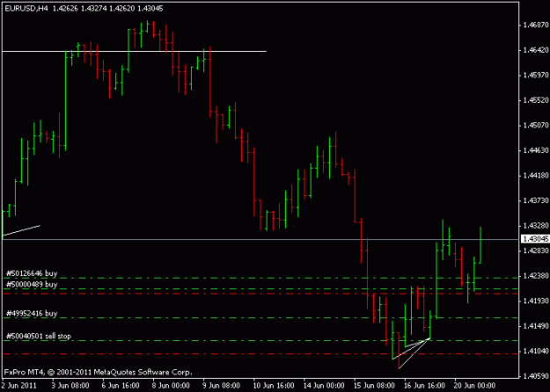Click the EURUSD,H4 chart title text
550x392 pixels.
click(x=26, y=9)
